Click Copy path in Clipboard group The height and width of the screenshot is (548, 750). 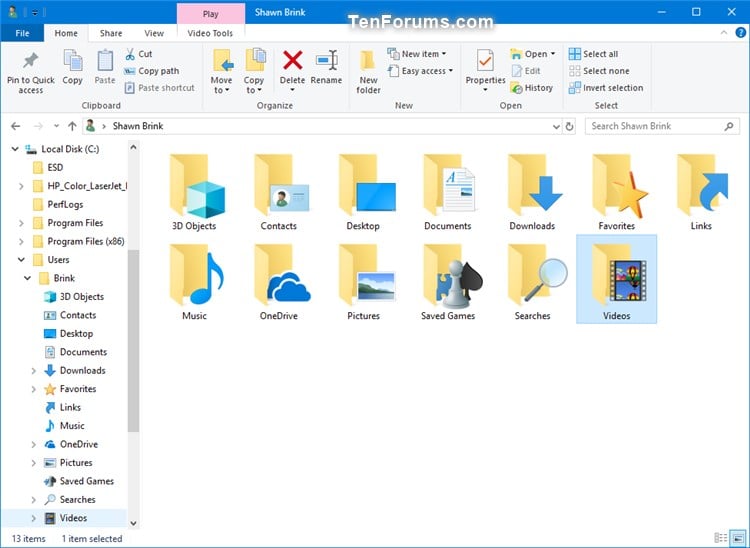(x=152, y=71)
